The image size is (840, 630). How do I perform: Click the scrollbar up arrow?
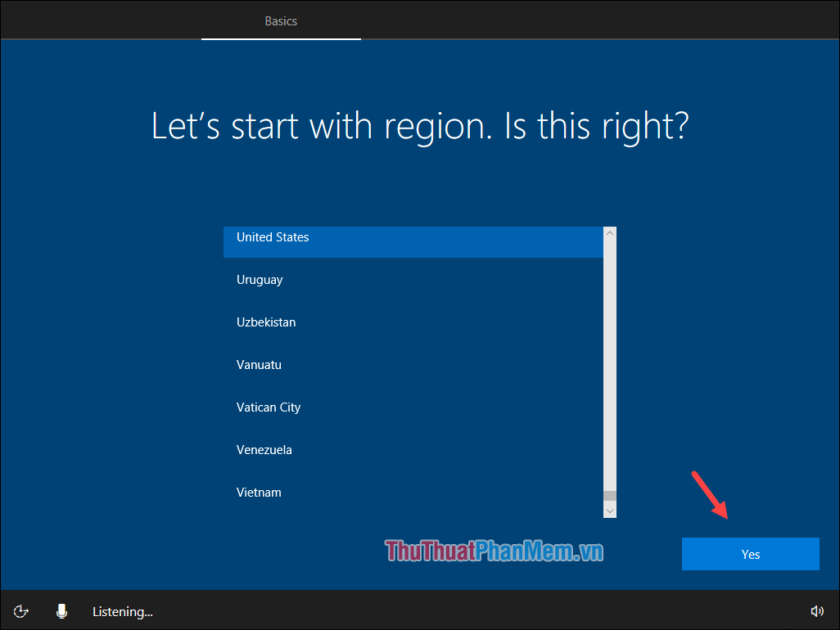coord(609,232)
